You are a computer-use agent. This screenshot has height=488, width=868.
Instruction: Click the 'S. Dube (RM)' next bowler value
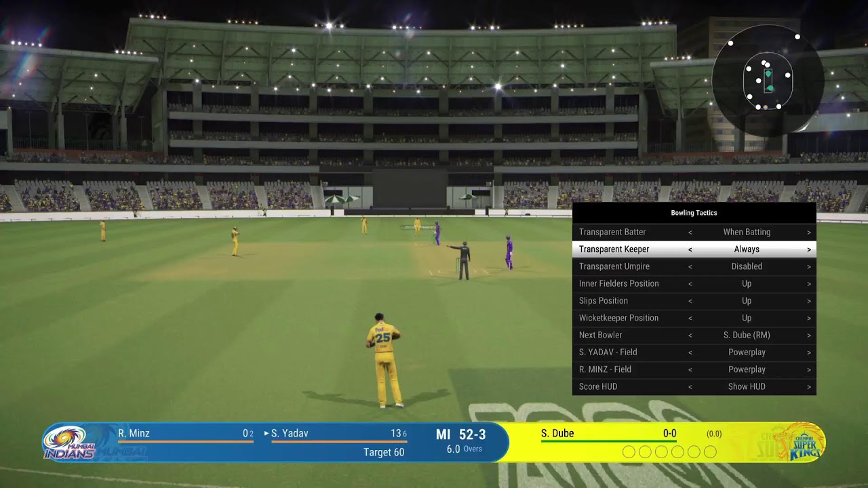pos(747,335)
